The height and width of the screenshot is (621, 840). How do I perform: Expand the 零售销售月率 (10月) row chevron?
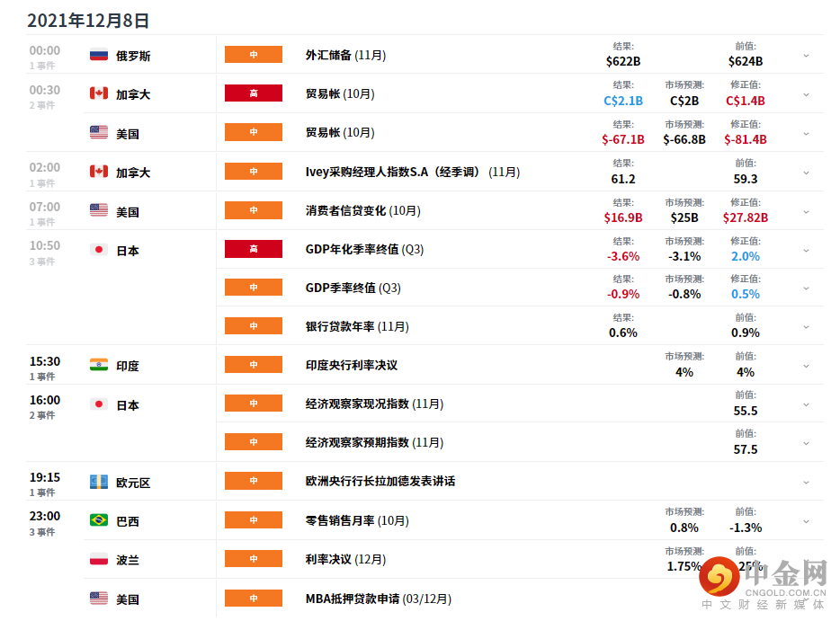click(x=806, y=521)
